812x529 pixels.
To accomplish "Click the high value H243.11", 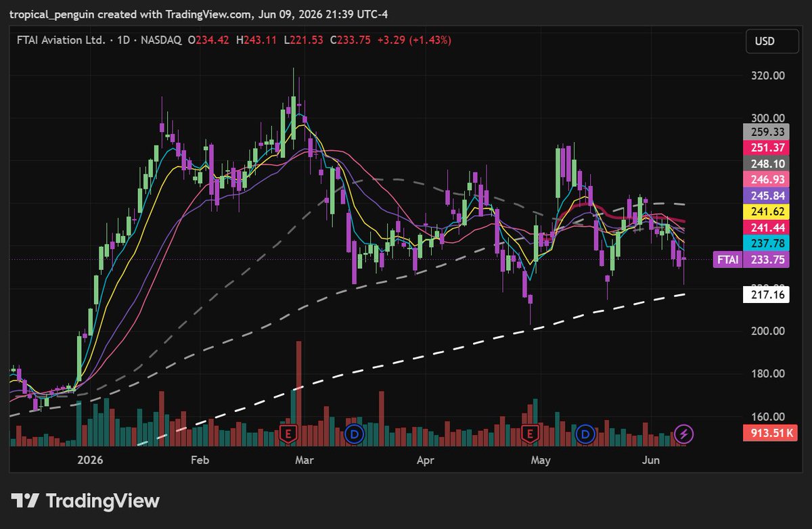I will (258, 41).
